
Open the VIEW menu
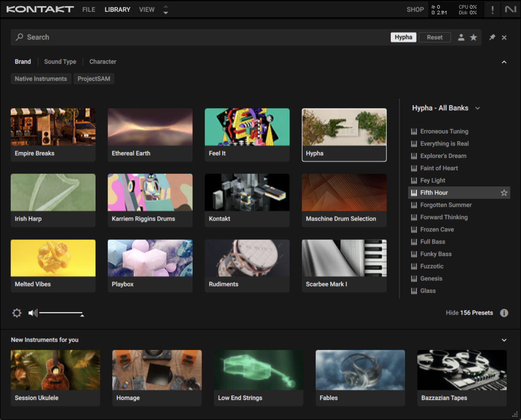pyautogui.click(x=147, y=10)
